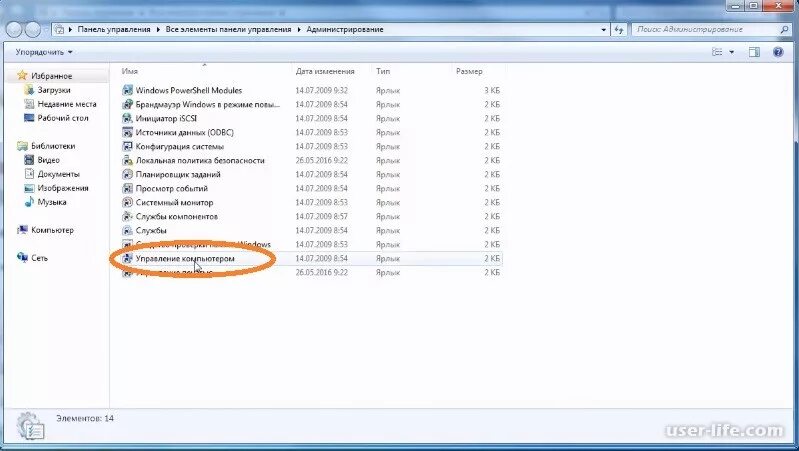The height and width of the screenshot is (451, 799).
Task: Click date 26.05.2016 9:22 of Локальная политика
Action: tap(322, 161)
